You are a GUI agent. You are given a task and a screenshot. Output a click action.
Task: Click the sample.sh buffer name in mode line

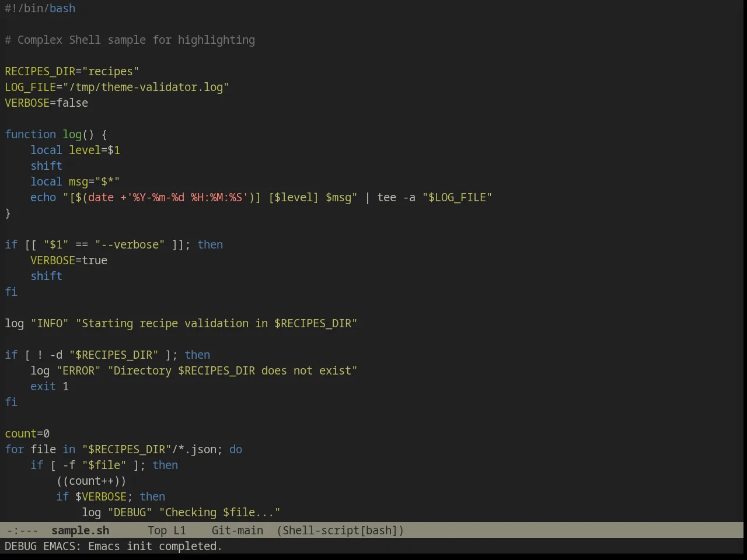point(80,530)
